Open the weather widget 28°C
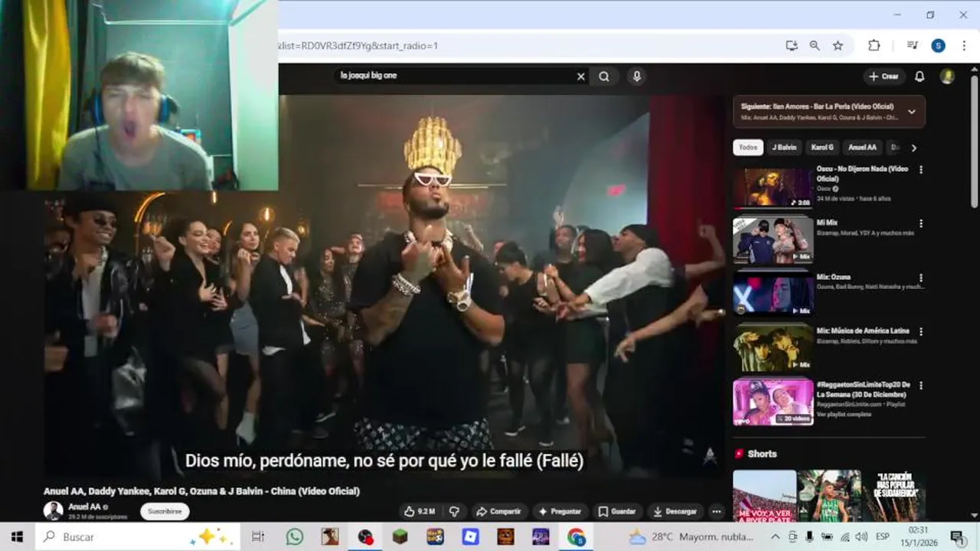980x551 pixels. [693, 537]
